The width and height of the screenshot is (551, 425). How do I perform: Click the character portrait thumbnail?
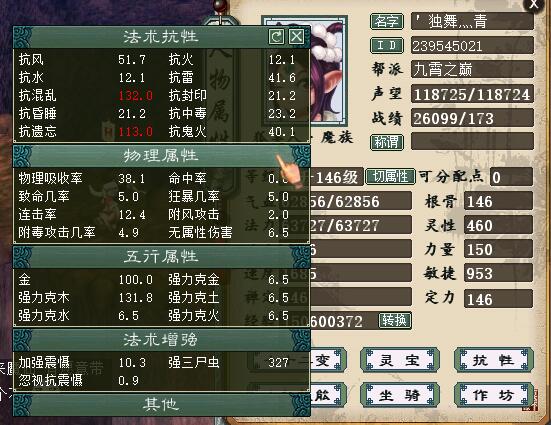329,71
